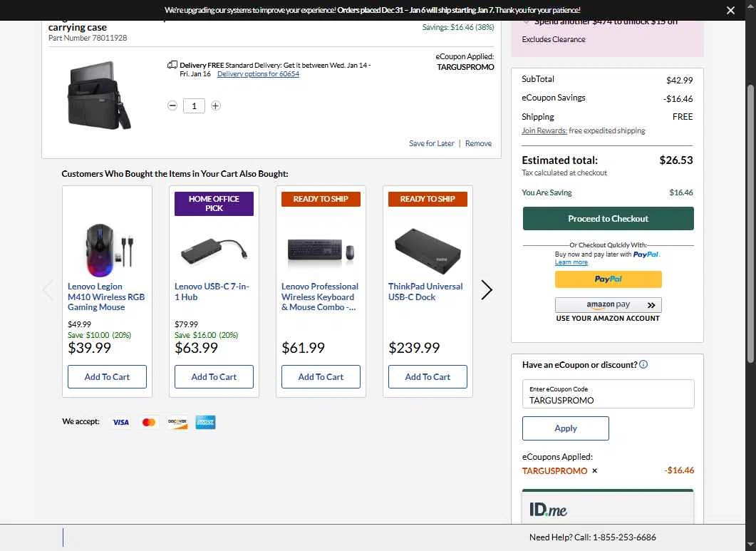Remove the carrying case from cart

pos(478,143)
